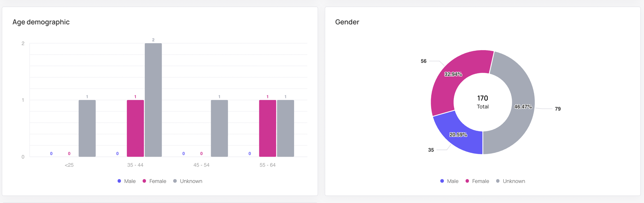Select the gray Unknown bar for <25
Screen dimensions: 644x203
(87, 128)
